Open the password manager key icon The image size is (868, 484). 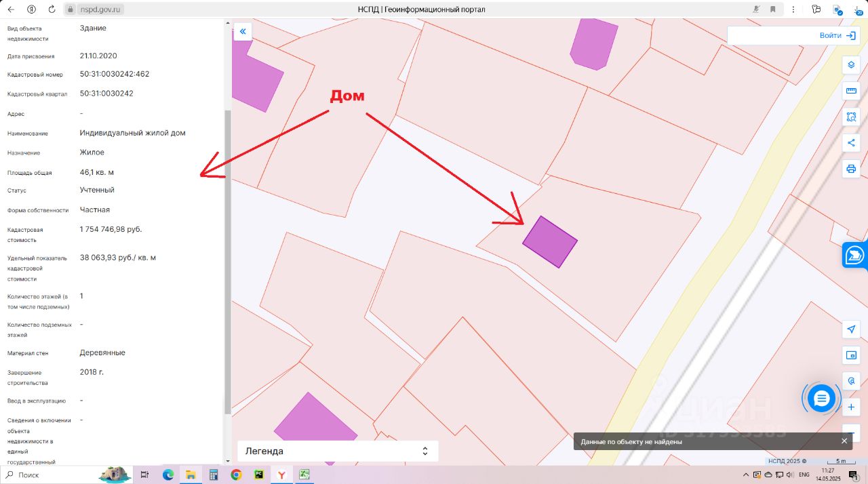(816, 9)
